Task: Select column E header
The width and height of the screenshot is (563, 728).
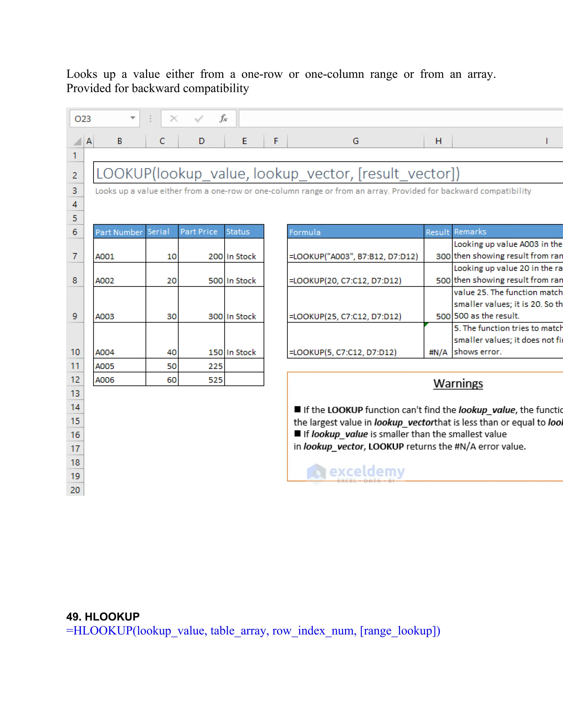Action: pos(244,141)
